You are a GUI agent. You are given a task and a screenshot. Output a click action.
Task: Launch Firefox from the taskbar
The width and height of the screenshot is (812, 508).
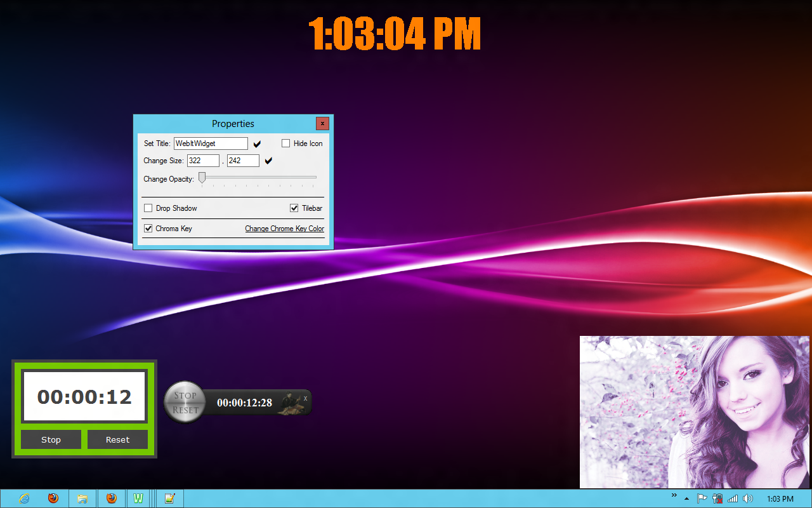tap(53, 498)
